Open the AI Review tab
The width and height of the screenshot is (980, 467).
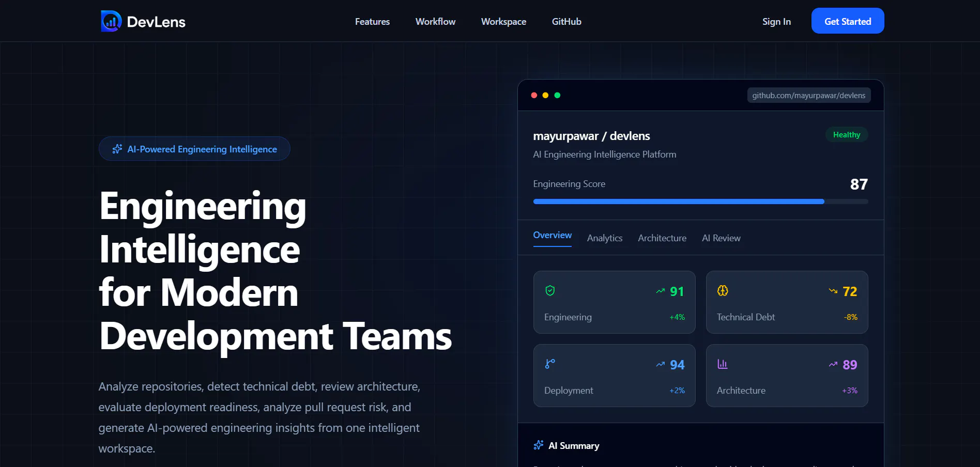click(x=721, y=238)
